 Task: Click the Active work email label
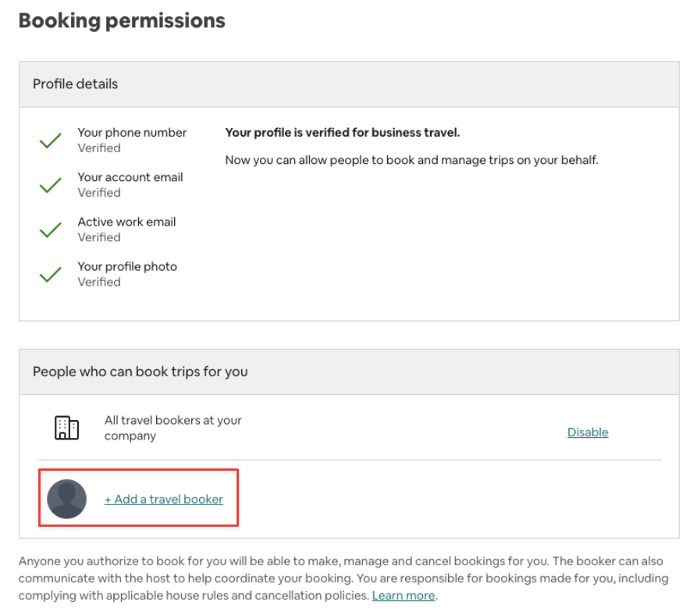tap(126, 222)
